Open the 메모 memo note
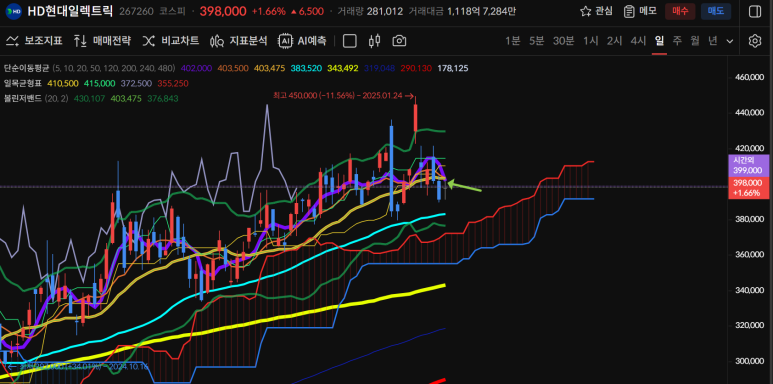The height and width of the screenshot is (384, 773). point(640,11)
